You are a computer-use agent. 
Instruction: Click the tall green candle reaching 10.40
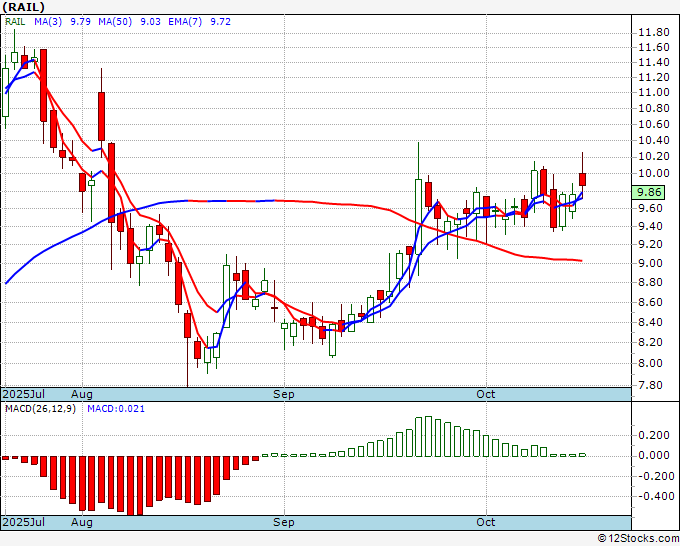click(x=418, y=216)
